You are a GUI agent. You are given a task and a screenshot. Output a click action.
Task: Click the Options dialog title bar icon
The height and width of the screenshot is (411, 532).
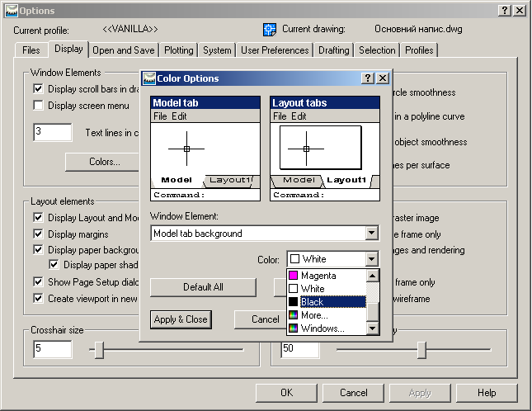(x=12, y=11)
